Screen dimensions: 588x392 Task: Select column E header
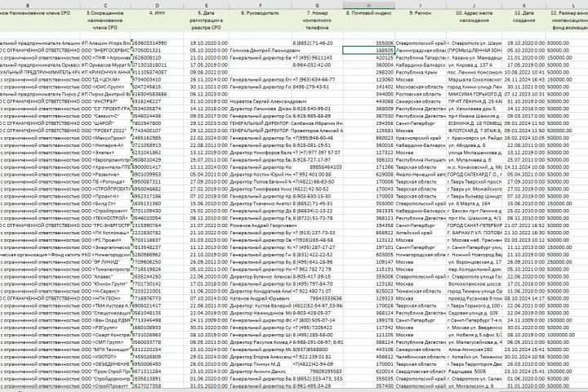coord(207,5)
